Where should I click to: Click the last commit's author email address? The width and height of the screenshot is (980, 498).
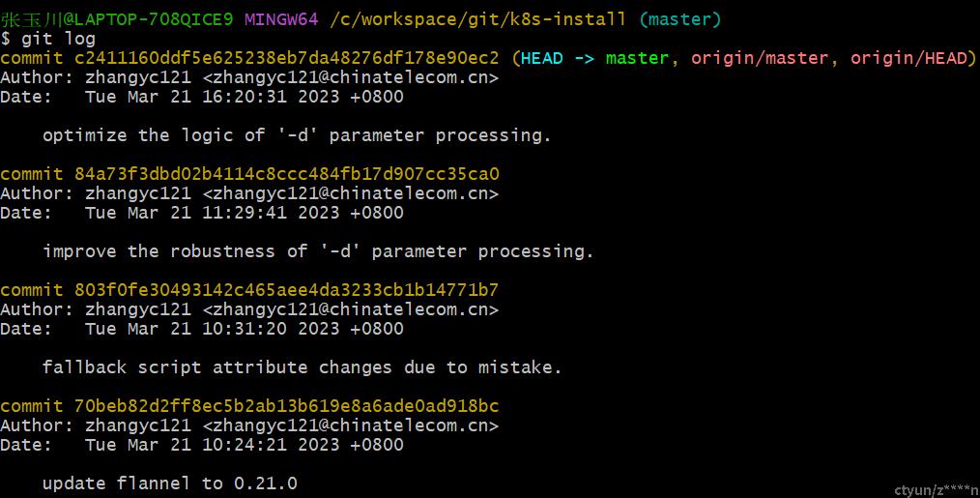351,425
